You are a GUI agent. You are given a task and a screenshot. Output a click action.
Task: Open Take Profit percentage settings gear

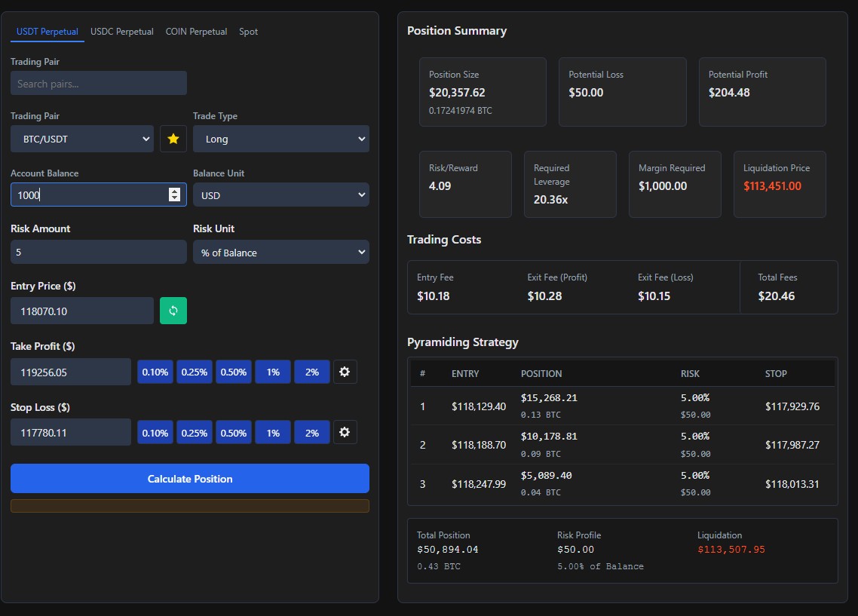coord(345,372)
